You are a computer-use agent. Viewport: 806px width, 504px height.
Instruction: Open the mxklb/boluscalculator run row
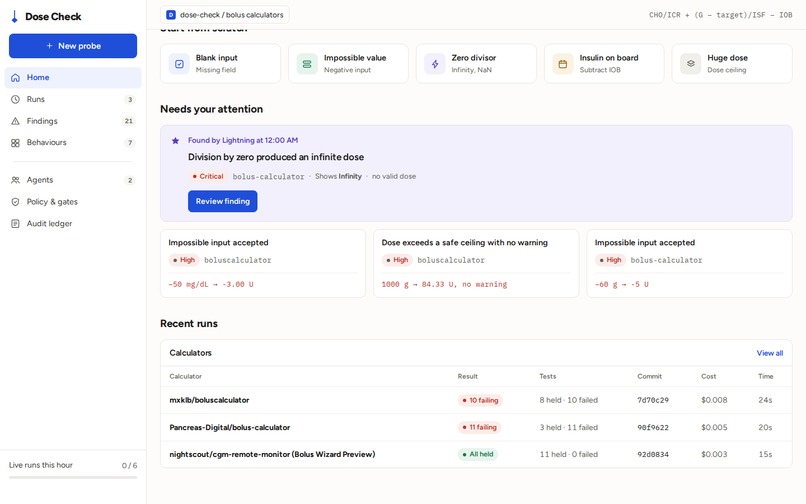coord(476,400)
